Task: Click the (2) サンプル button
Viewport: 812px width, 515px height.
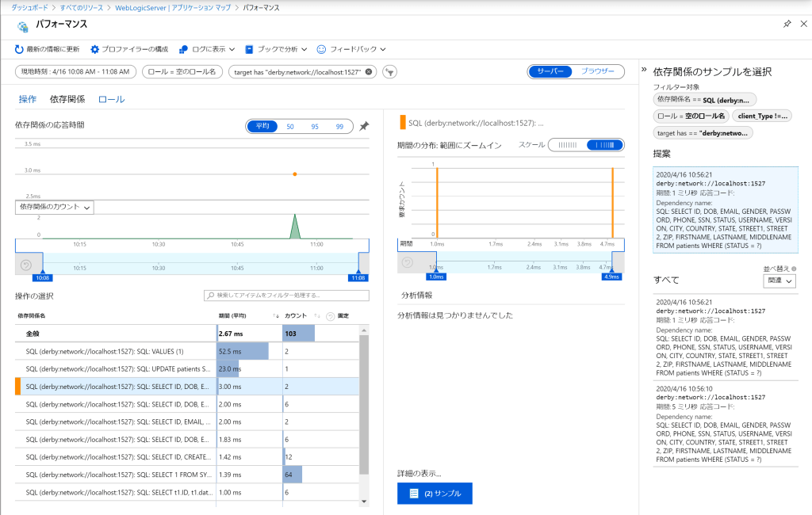Action: pyautogui.click(x=435, y=493)
